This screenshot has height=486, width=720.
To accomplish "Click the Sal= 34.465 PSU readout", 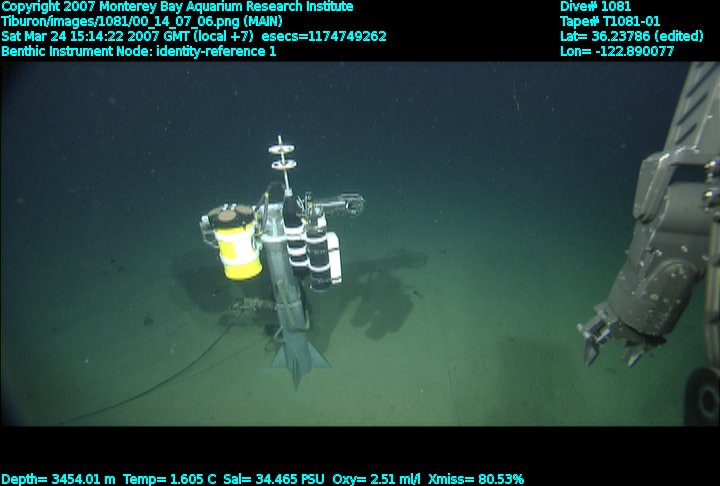I will tap(274, 479).
